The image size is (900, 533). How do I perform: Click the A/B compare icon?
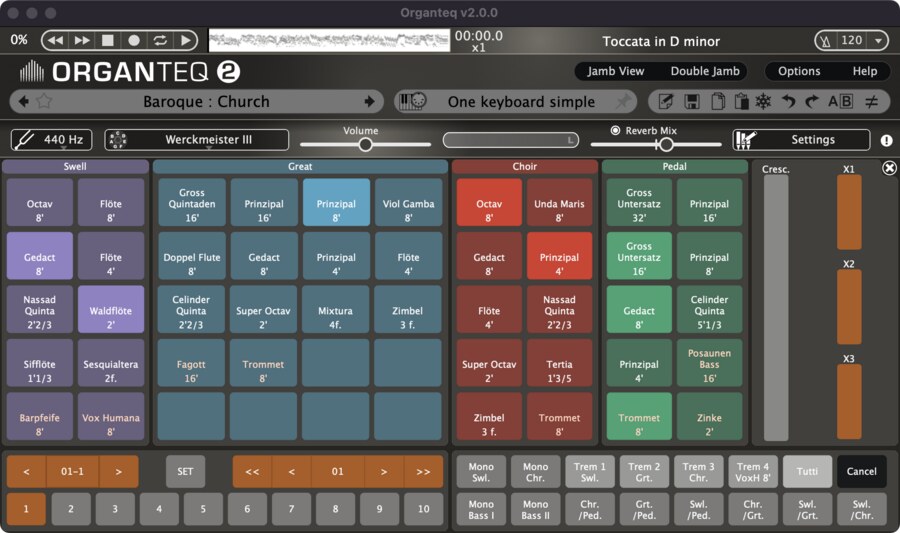pos(841,101)
